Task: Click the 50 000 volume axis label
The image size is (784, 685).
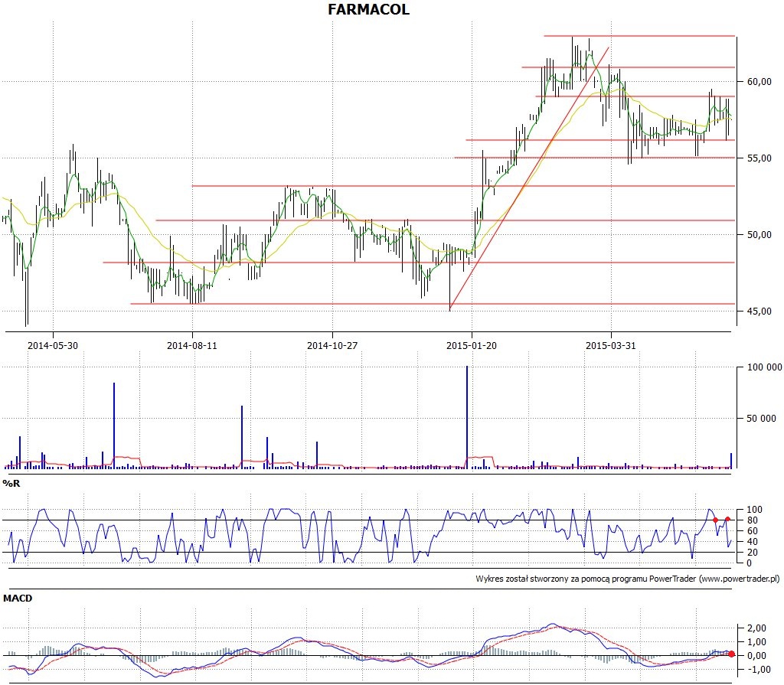Action: point(761,418)
